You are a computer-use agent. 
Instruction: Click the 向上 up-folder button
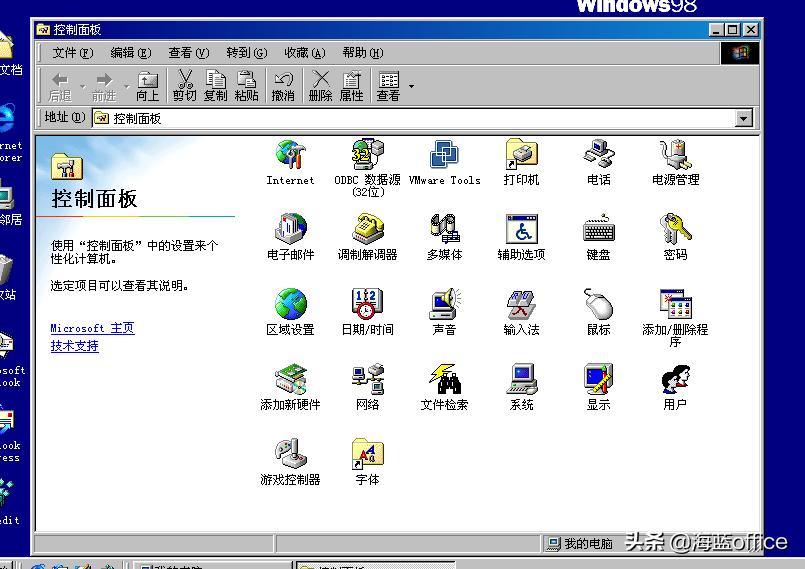point(148,86)
